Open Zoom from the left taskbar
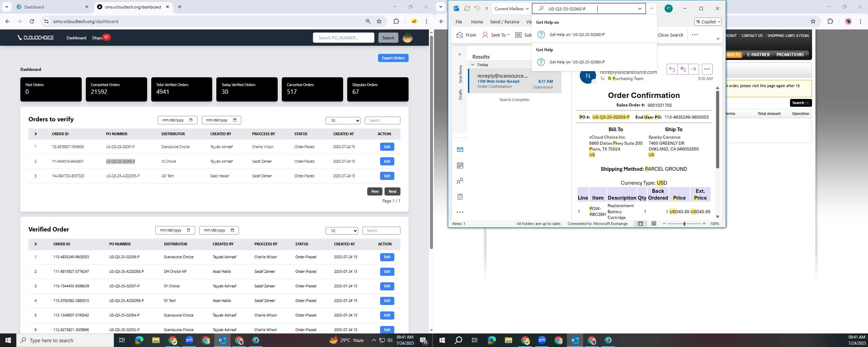This screenshot has width=868, height=347. (189, 340)
